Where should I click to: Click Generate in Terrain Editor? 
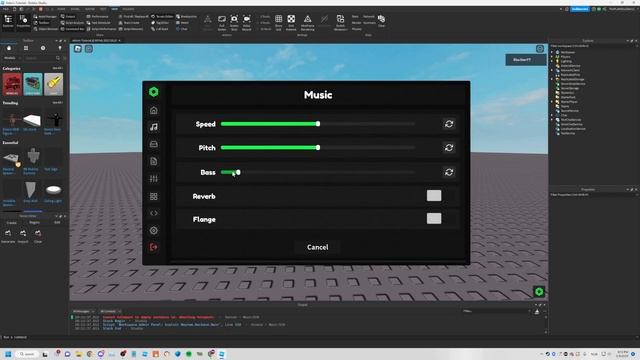tap(8, 236)
